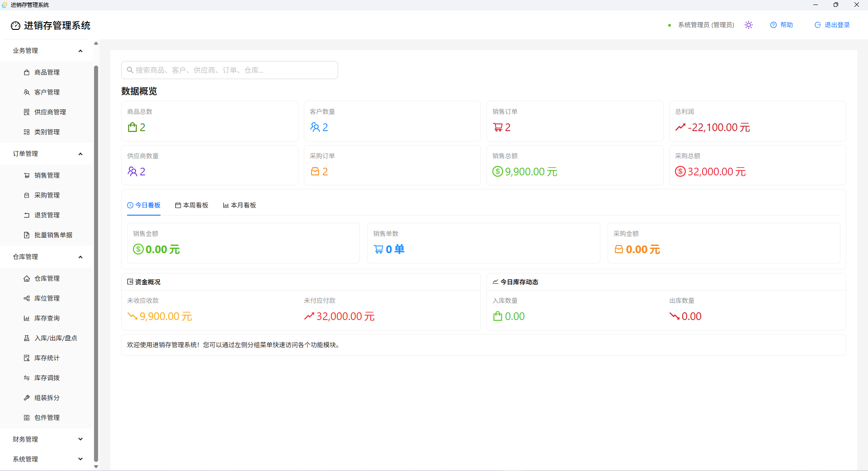This screenshot has height=471, width=868.
Task: Click the sidebar scroll-down arrow
Action: coord(96,467)
